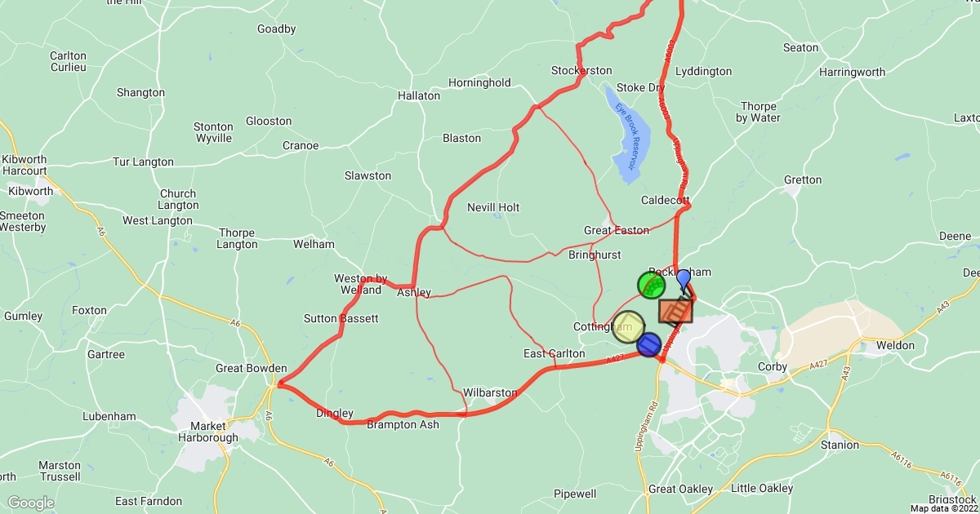980x514 pixels.
Task: Click the Wilbarston village label
Action: tap(490, 392)
